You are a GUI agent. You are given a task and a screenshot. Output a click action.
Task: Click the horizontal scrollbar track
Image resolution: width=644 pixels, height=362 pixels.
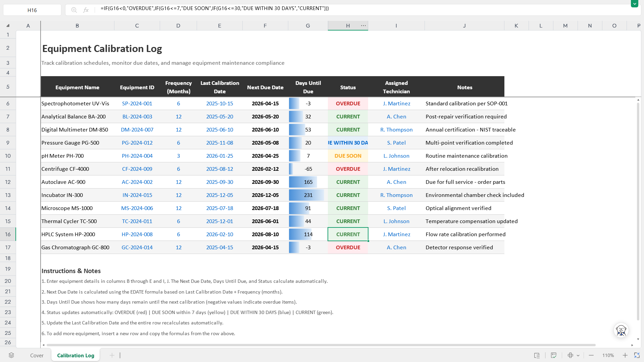tap(321, 345)
